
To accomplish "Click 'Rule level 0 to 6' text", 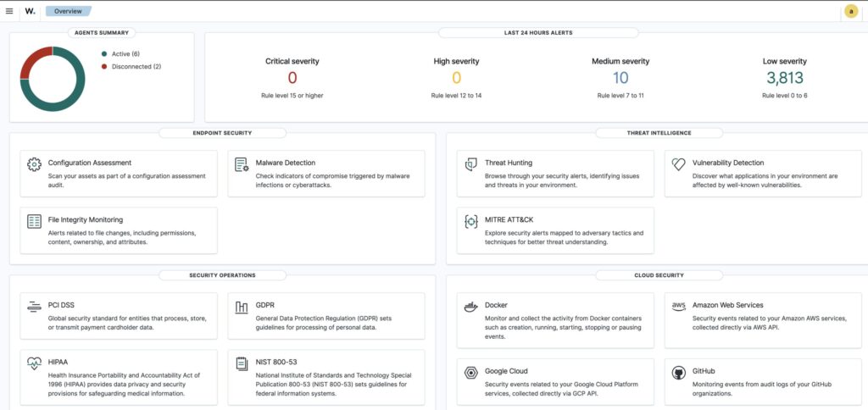I will 784,96.
